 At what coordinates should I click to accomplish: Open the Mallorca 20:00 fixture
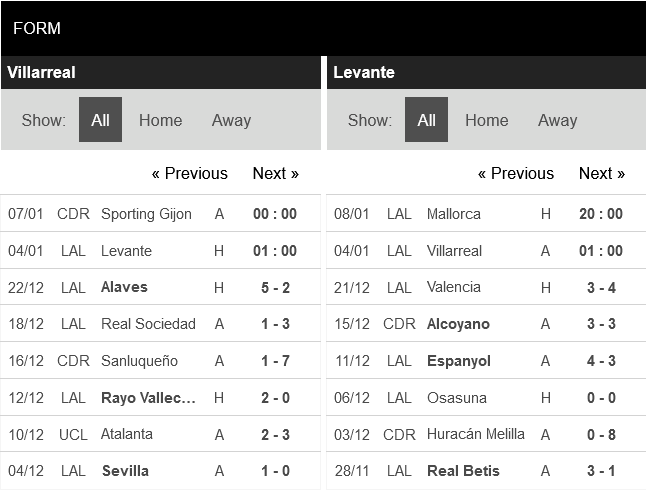click(486, 213)
